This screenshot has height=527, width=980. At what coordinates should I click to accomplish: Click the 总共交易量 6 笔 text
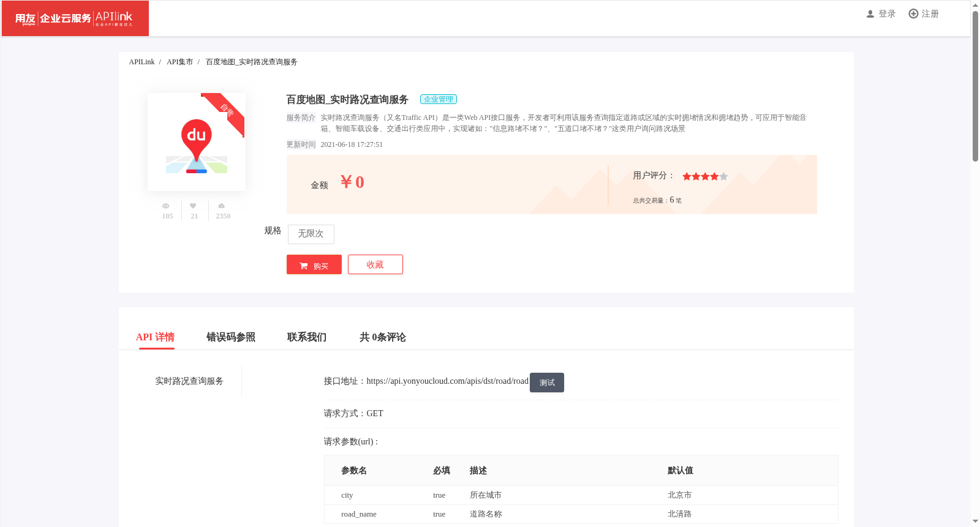pyautogui.click(x=657, y=200)
